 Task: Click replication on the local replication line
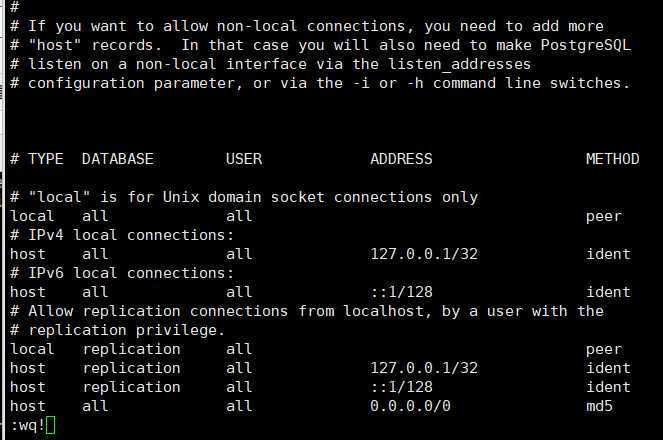(x=132, y=349)
